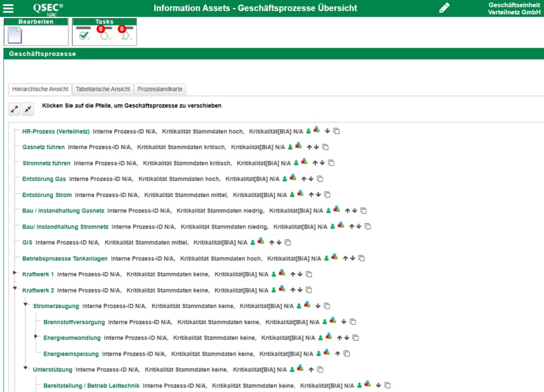Copy the Stromnetz führen process
Viewport: 544px width, 392px height.
[x=331, y=163]
